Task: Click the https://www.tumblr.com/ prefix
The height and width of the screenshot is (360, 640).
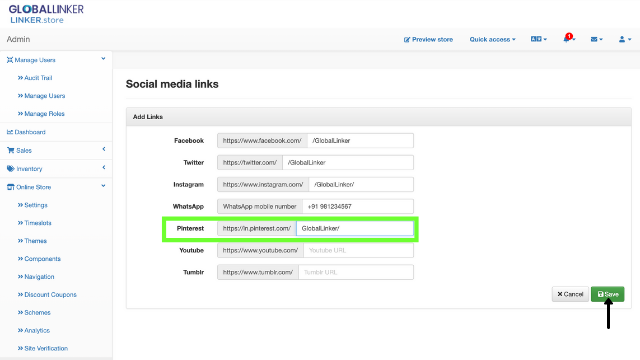Action: click(258, 272)
